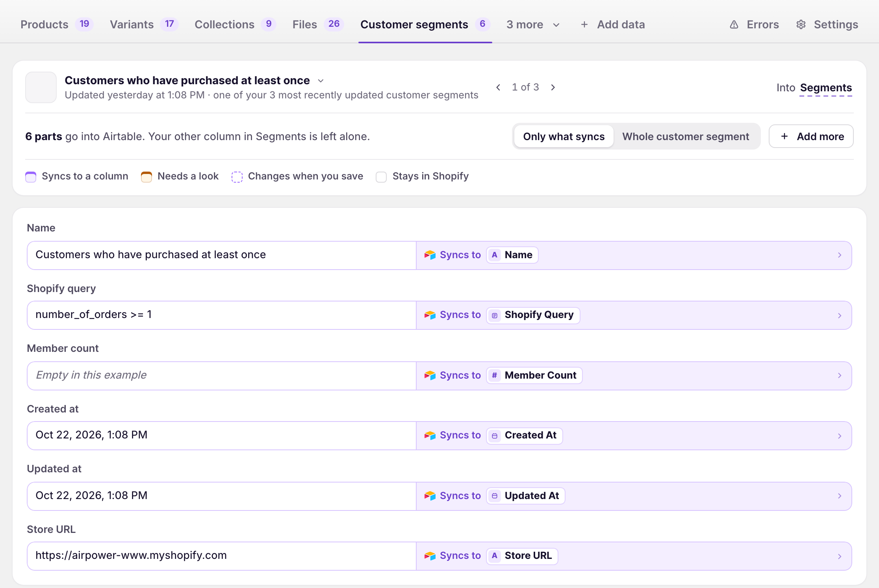Expand Name mapping row chevron
Viewport: 879px width, 588px height.
pos(840,255)
